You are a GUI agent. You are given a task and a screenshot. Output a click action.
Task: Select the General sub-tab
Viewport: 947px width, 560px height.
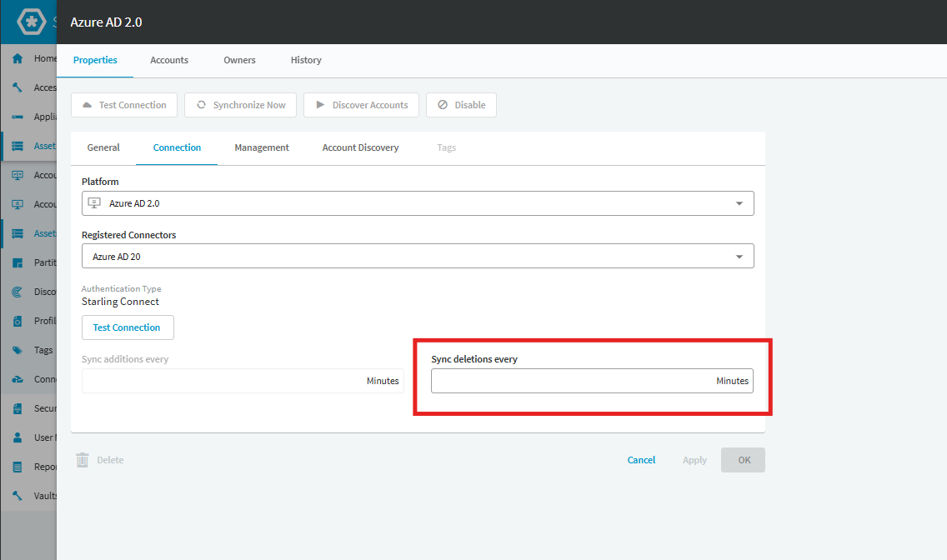click(103, 147)
